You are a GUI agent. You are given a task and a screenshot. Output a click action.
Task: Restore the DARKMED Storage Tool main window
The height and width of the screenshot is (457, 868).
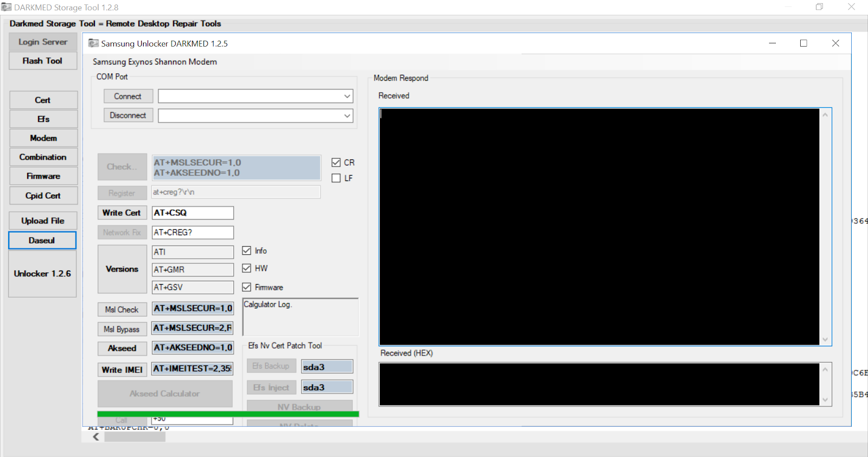pos(820,7)
